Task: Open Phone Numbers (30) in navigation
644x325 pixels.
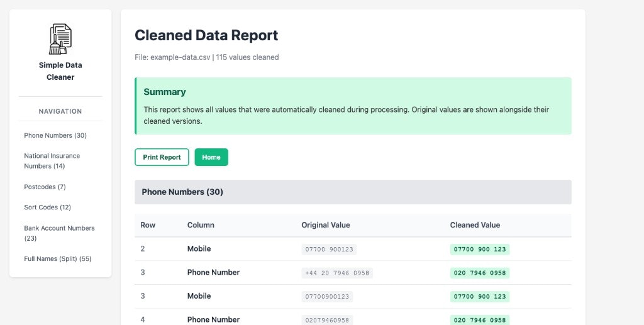Action: [55, 135]
